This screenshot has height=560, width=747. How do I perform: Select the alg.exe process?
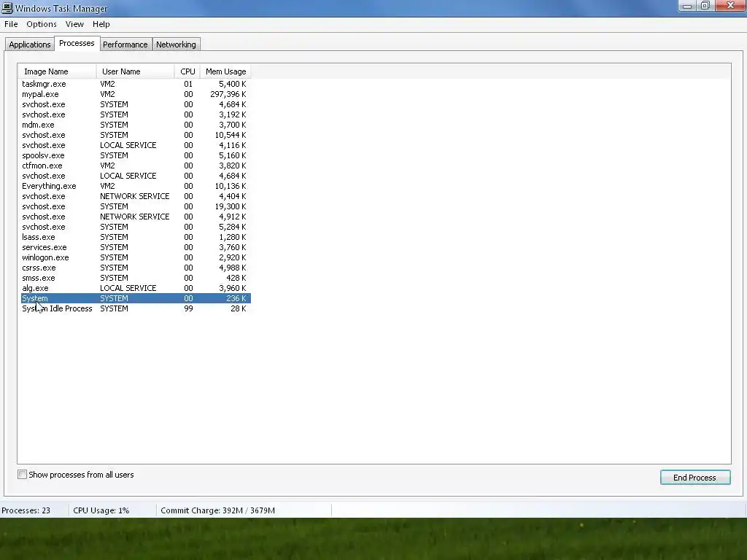(x=135, y=288)
